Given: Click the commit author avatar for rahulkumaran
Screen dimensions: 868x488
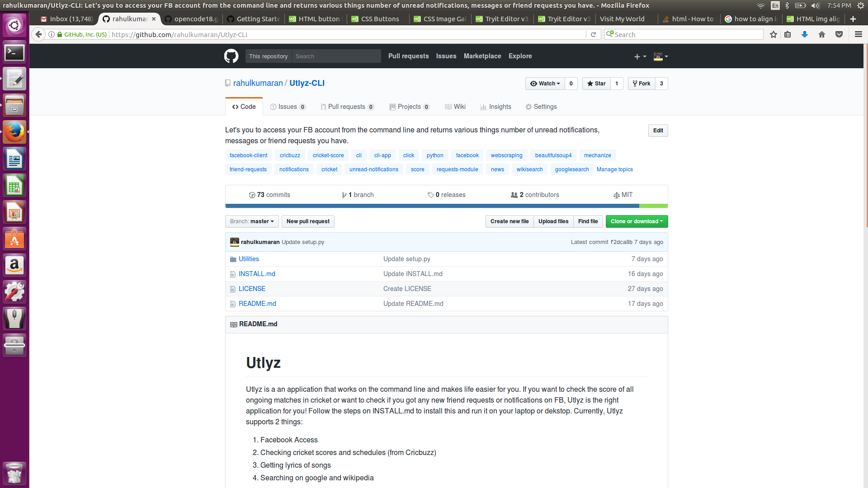Looking at the screenshot, I should [x=234, y=242].
